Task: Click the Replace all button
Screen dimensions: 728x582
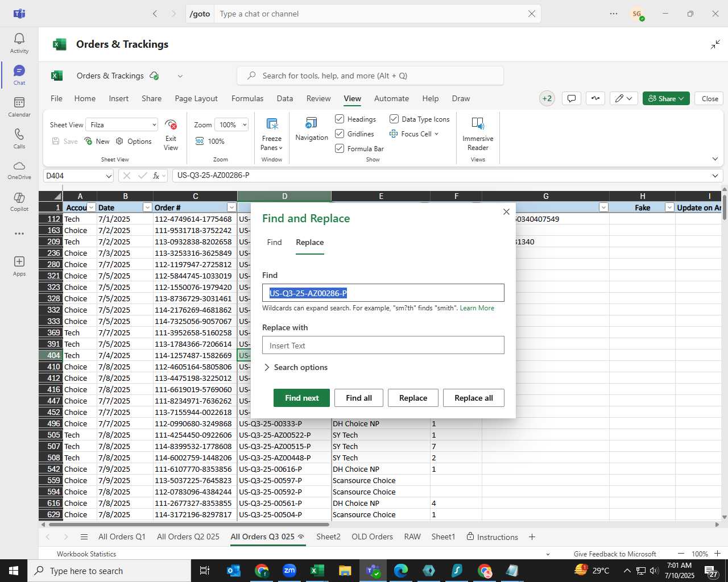Action: [x=474, y=398]
